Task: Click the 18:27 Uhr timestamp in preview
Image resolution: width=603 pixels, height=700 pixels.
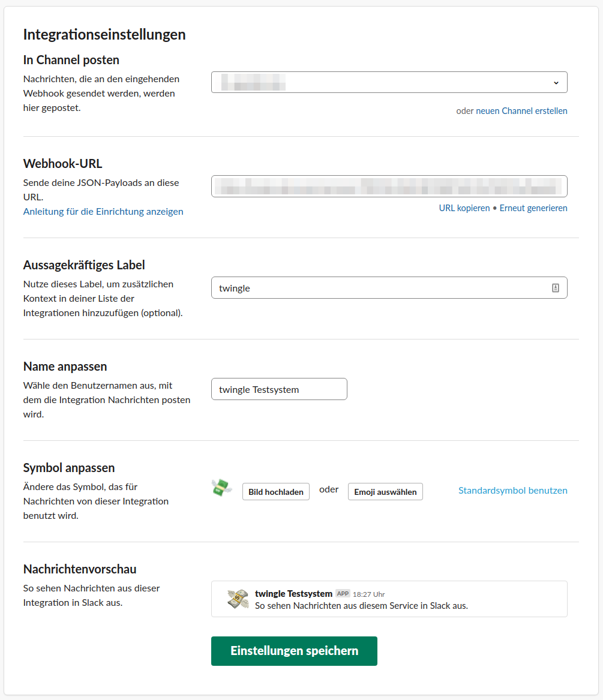Action: pyautogui.click(x=368, y=594)
